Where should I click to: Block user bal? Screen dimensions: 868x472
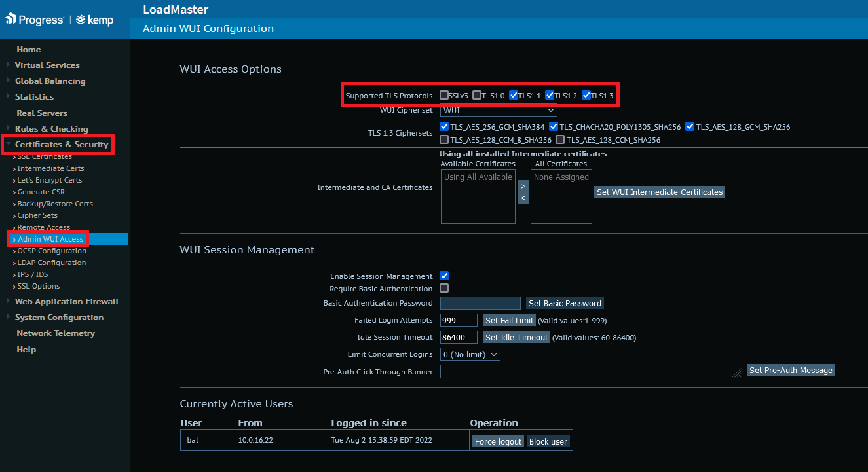(x=548, y=442)
